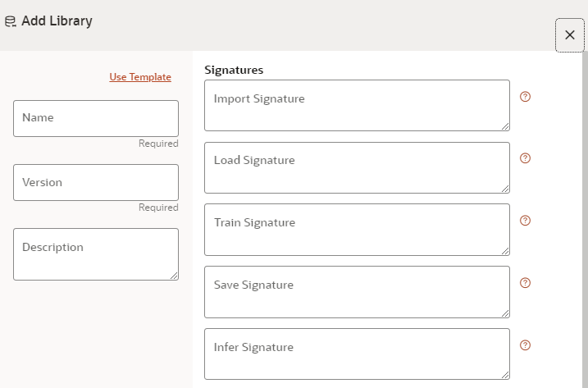Screen dimensions: 588x388
Task: Click the Description box resize handle
Action: [x=174, y=276]
